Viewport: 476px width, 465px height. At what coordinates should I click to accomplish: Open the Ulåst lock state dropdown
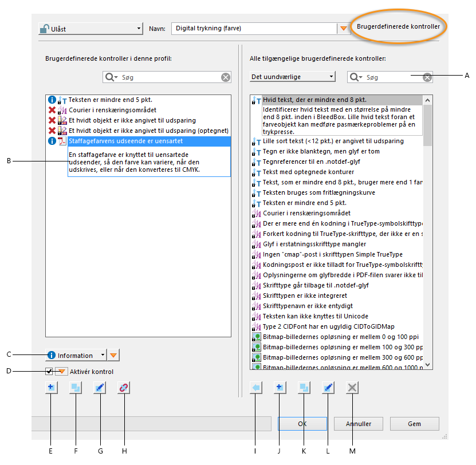click(91, 29)
